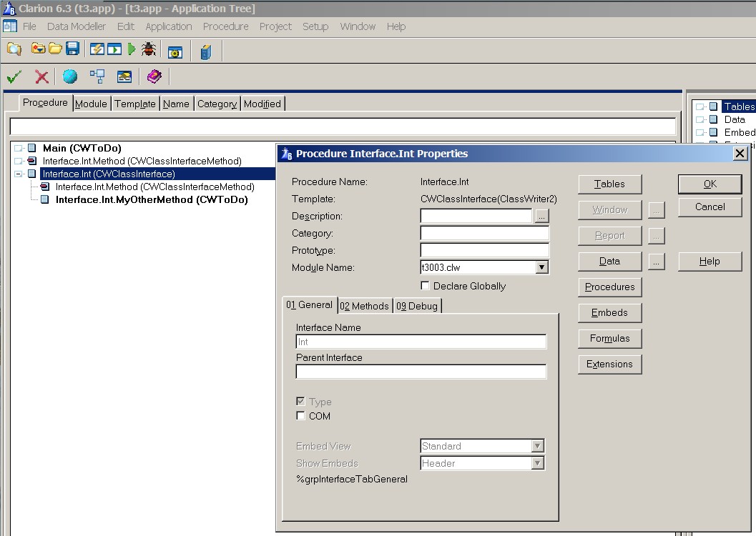
Task: Click the Cancel button
Action: (x=710, y=207)
